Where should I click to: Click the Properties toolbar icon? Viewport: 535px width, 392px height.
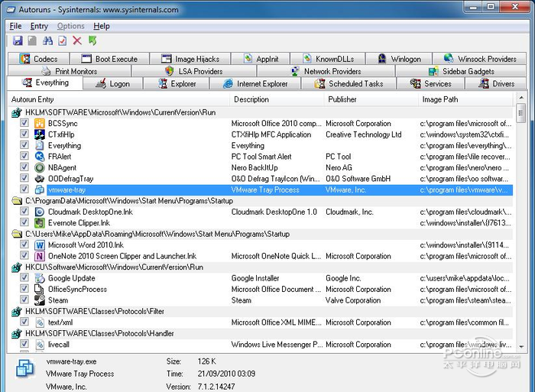pyautogui.click(x=62, y=40)
